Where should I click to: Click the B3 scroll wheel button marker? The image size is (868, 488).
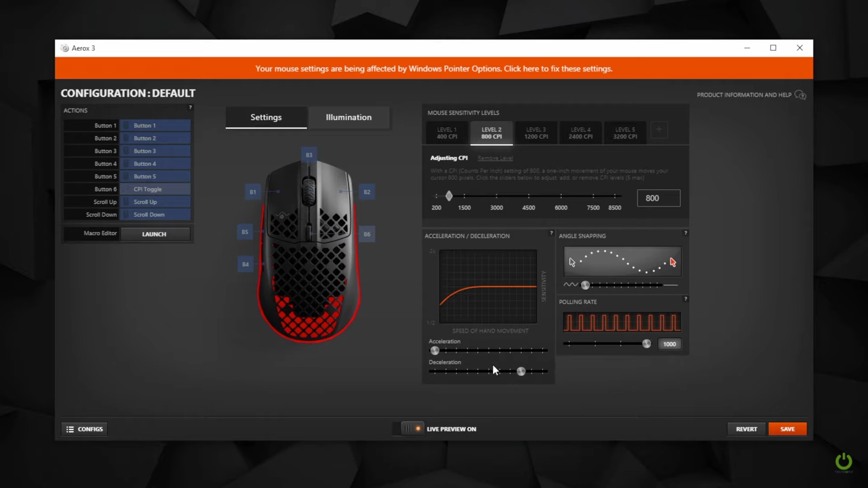(309, 155)
